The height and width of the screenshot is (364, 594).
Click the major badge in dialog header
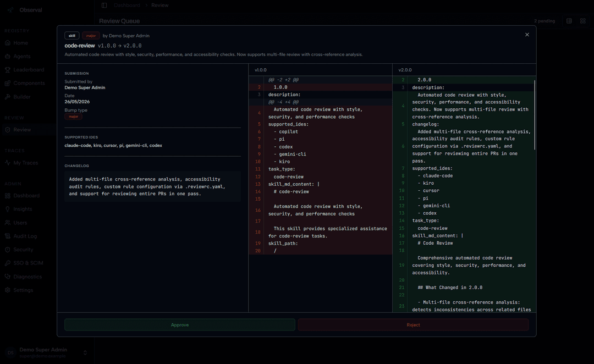(91, 36)
